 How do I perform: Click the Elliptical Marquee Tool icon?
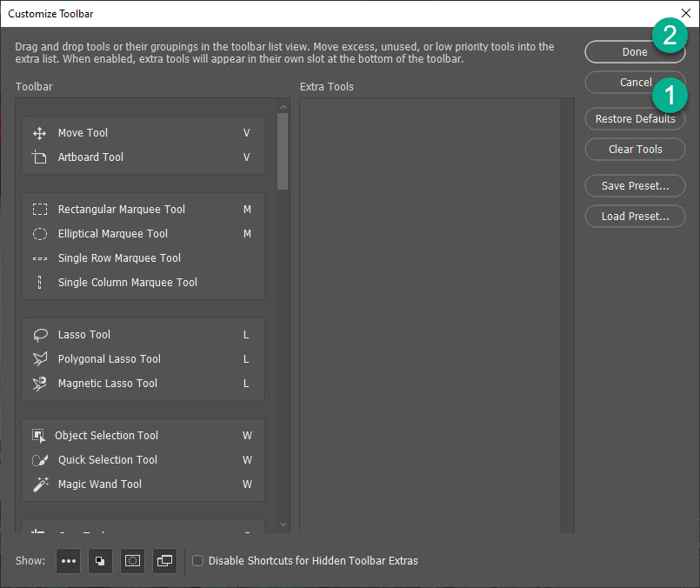[39, 234]
